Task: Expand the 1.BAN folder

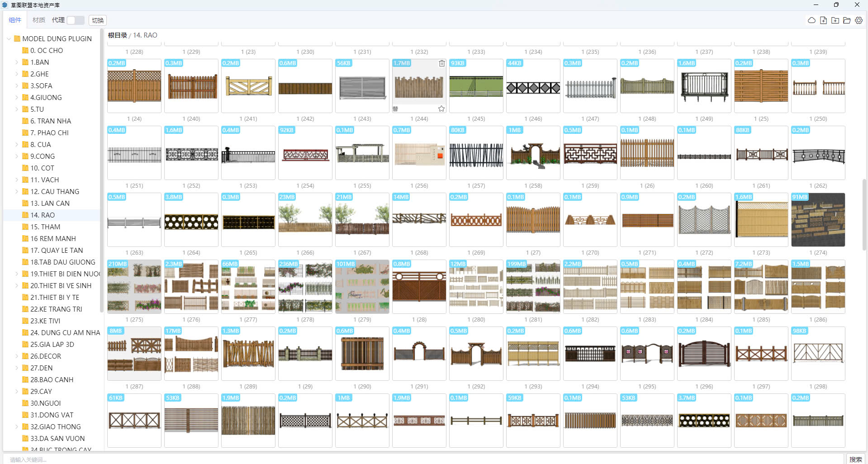Action: point(17,62)
